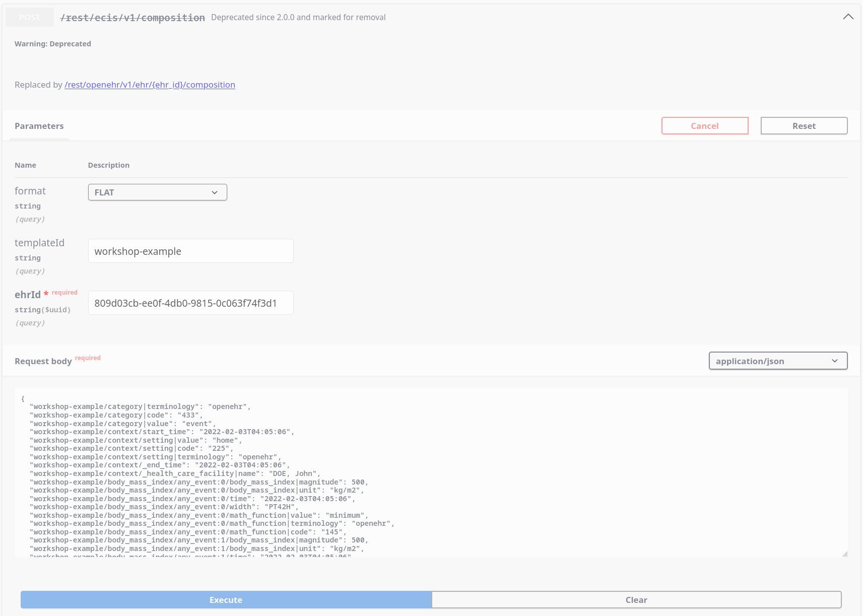This screenshot has height=616, width=863.
Task: Click the Description column header
Action: pyautogui.click(x=109, y=165)
